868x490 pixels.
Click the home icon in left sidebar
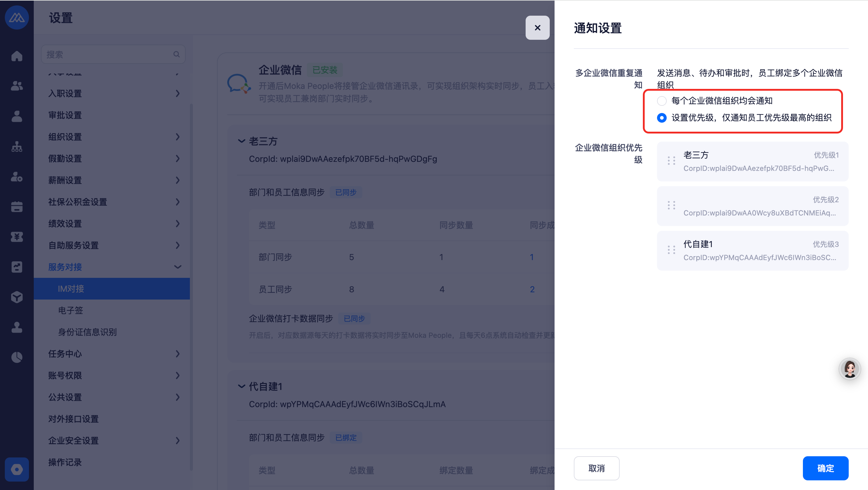17,56
